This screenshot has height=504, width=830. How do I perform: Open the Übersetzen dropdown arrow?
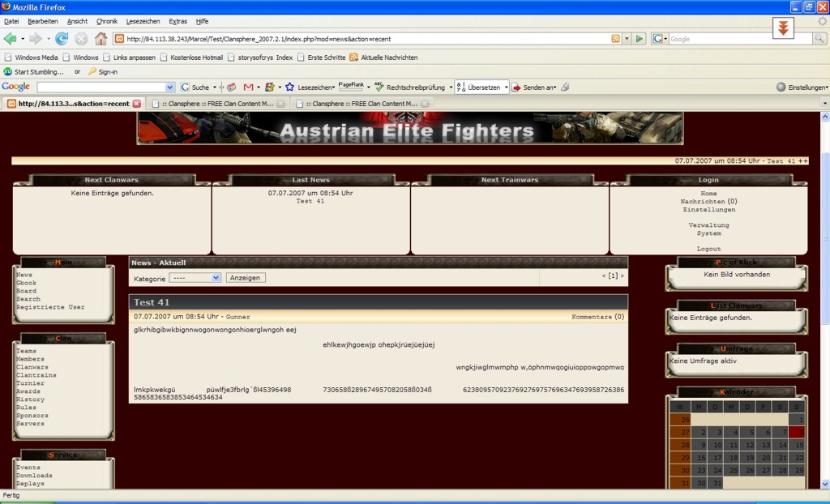click(x=506, y=88)
